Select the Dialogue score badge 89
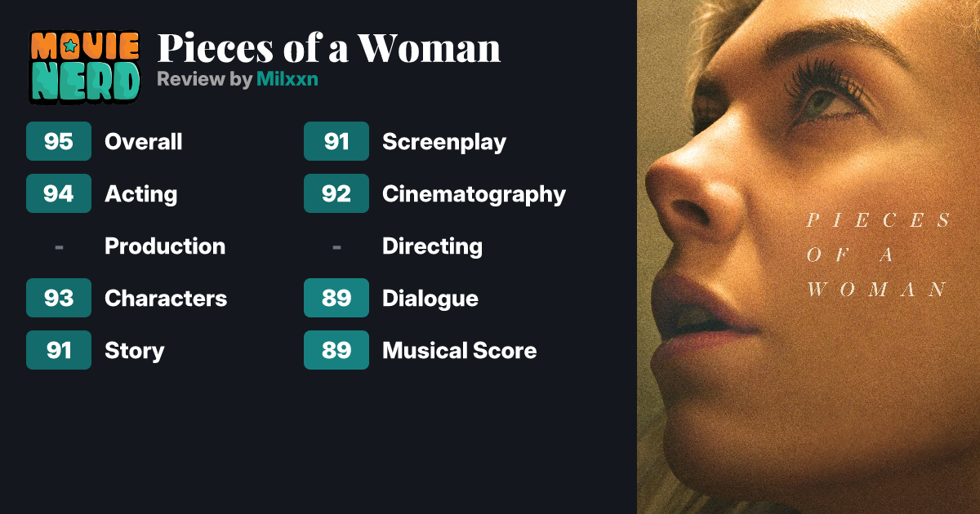The image size is (980, 514). tap(336, 298)
